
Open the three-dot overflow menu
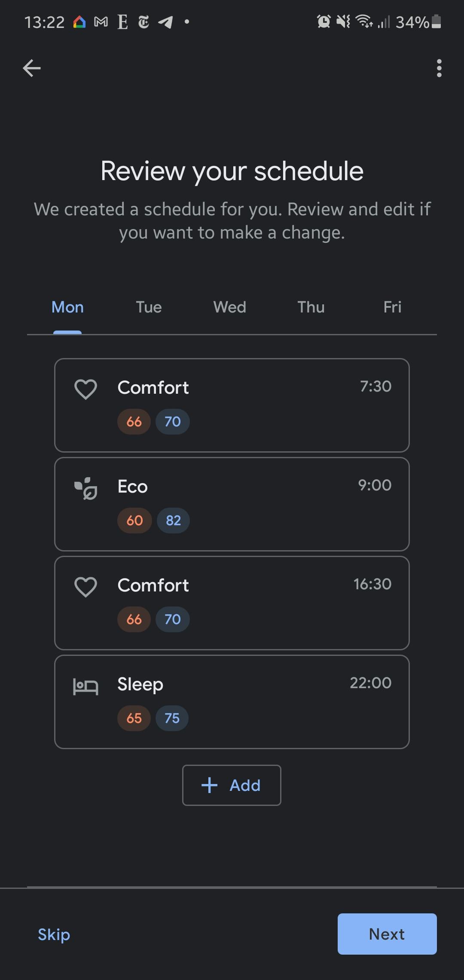coord(439,68)
